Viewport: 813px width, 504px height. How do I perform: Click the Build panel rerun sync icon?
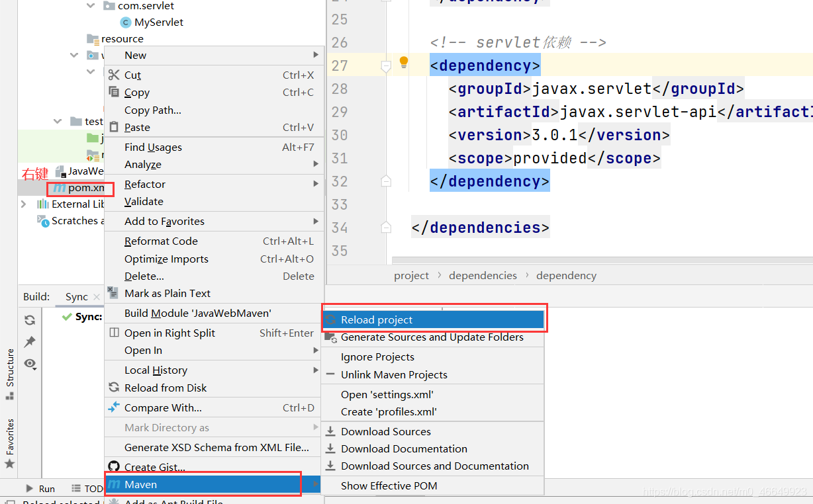(30, 320)
